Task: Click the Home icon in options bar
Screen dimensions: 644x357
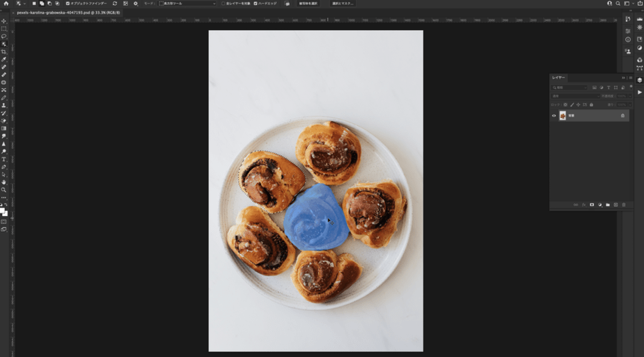Action: (x=6, y=4)
